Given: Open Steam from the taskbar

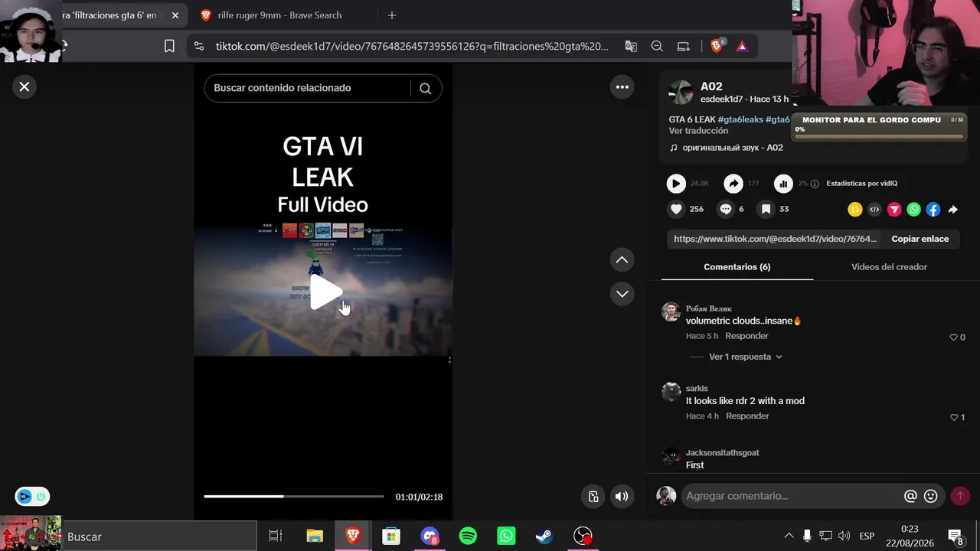Looking at the screenshot, I should tap(544, 536).
